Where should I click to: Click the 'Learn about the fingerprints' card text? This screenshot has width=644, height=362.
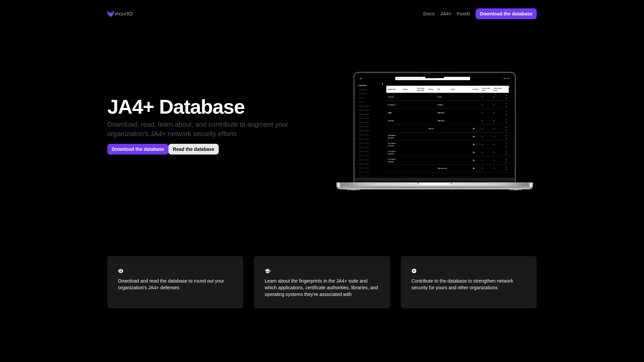321,288
